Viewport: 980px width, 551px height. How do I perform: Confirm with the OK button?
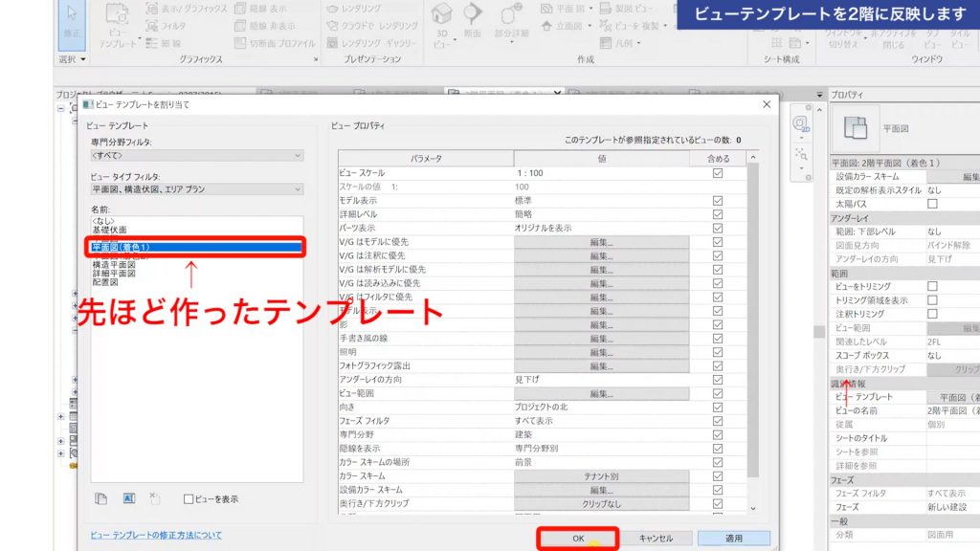pos(577,538)
